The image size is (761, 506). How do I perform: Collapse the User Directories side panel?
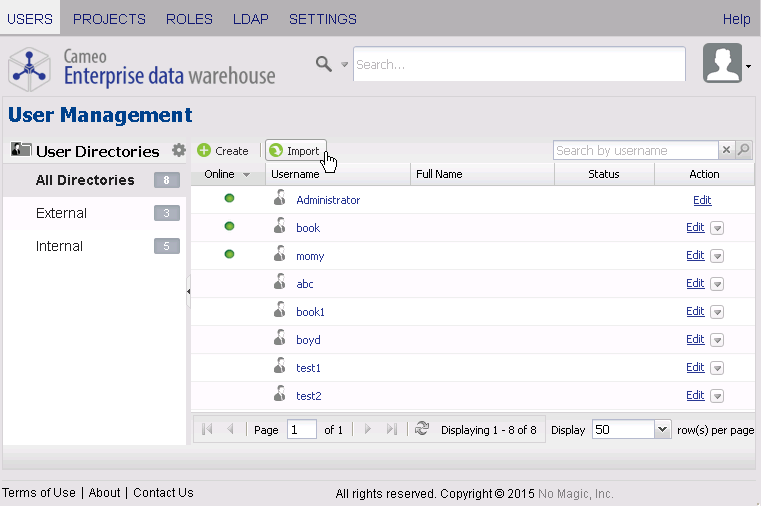tap(189, 291)
